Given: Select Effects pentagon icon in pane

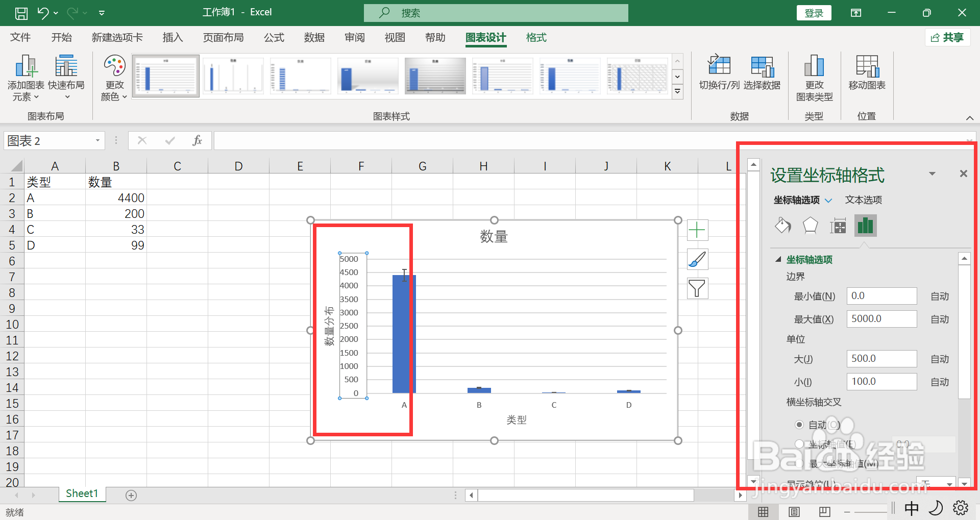Looking at the screenshot, I should click(810, 226).
